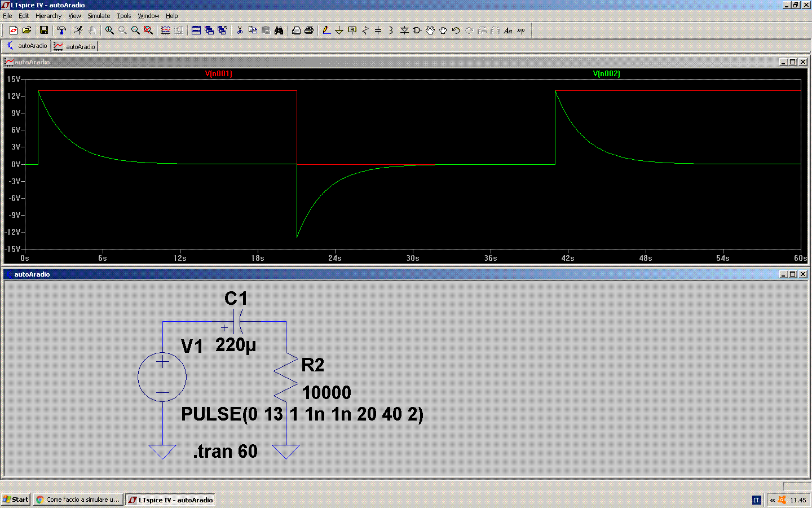Select the Draw Wire pencil tool
812x508 pixels.
(x=326, y=30)
